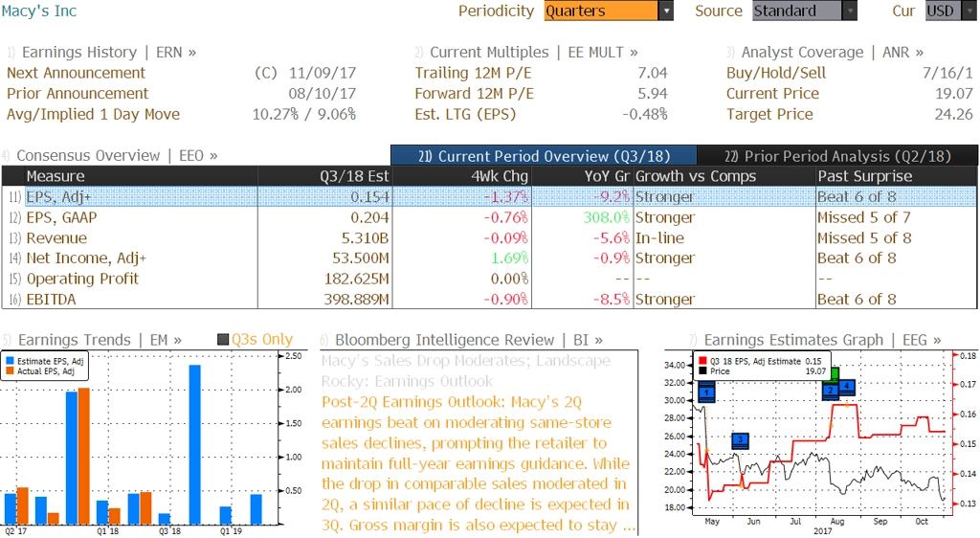The width and height of the screenshot is (980, 538).
Task: Switch to Prior Period Analysis (Q2/18) tab
Action: point(837,156)
